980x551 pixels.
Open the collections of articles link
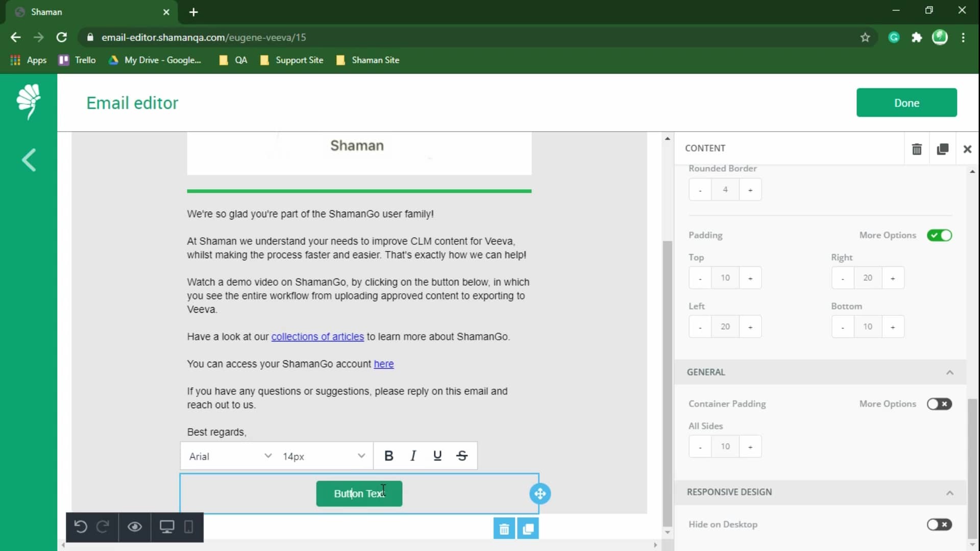[317, 336]
